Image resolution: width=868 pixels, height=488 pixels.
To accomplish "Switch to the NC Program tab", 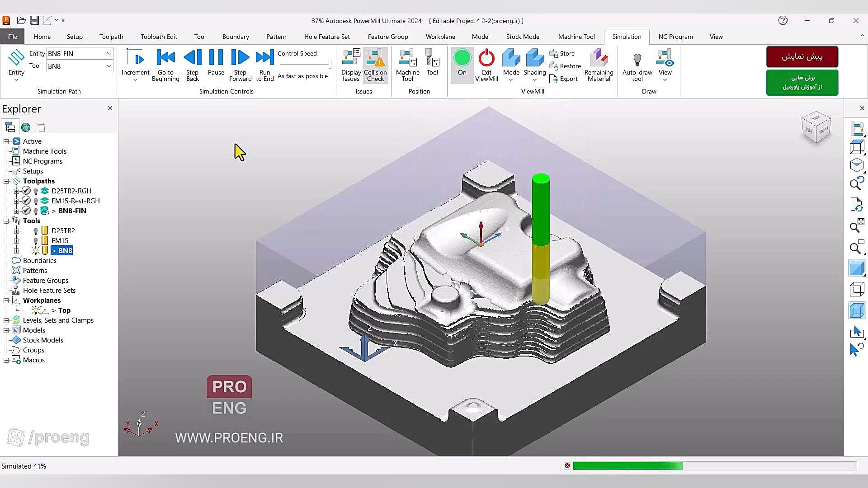I will click(675, 37).
